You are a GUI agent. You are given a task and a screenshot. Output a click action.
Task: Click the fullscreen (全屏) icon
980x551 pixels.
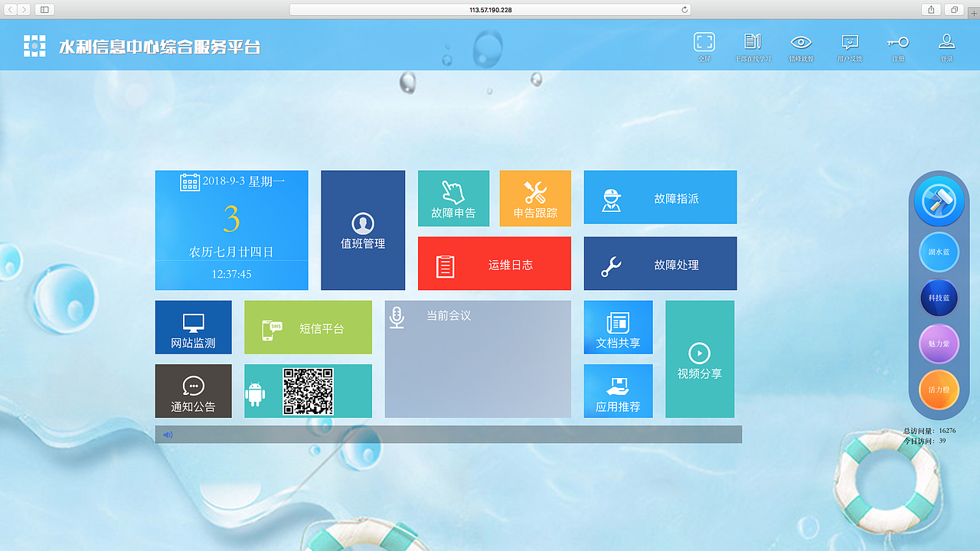click(x=704, y=42)
